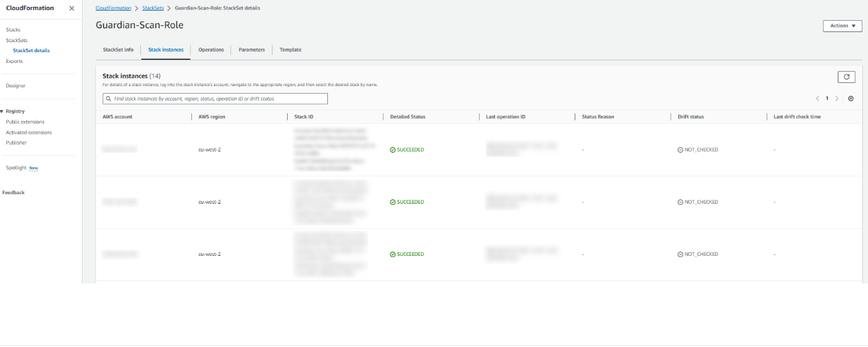Go to next page arrow

pos(837,99)
